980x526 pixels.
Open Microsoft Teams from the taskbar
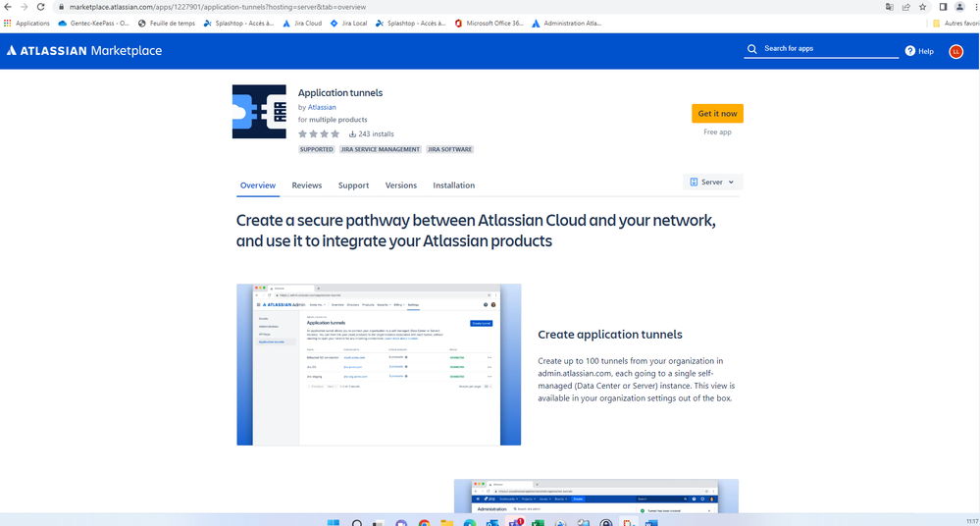click(x=516, y=522)
